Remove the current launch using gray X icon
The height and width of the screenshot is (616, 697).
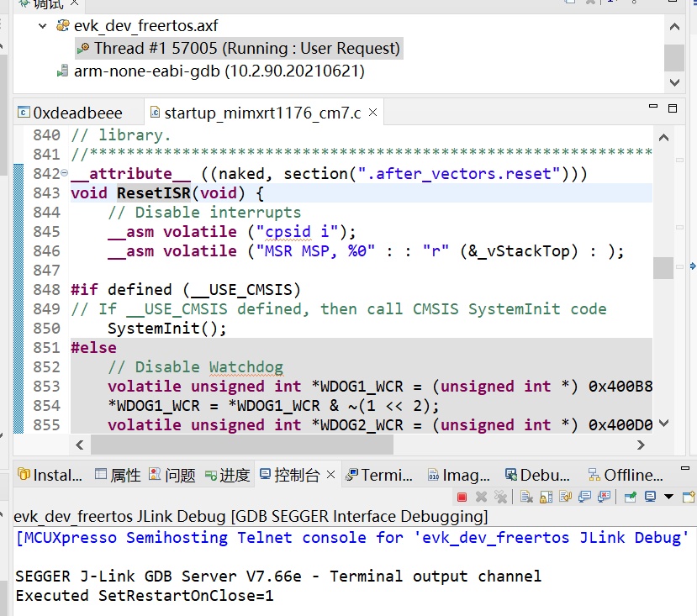(x=482, y=497)
